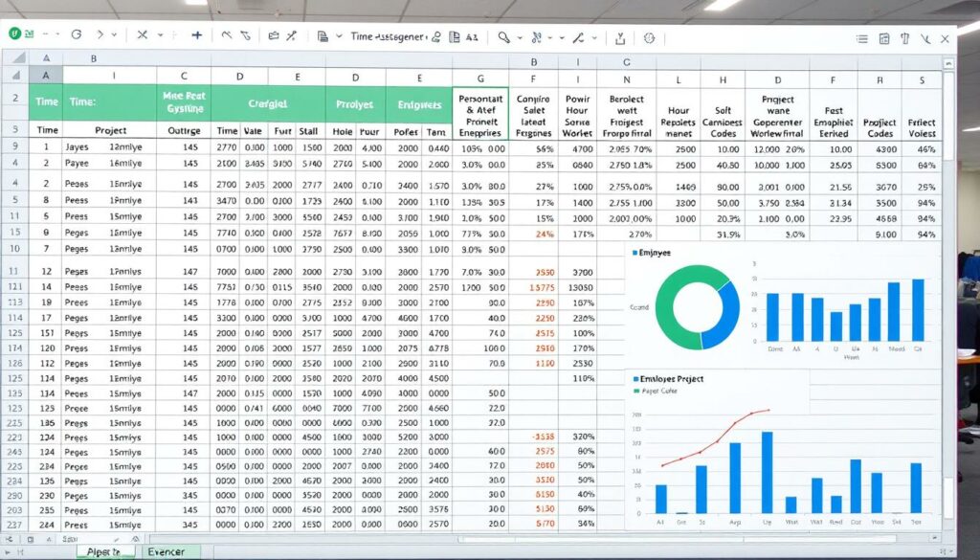The image size is (980, 560).
Task: Click the paint brush icon at top right
Action: (904, 38)
